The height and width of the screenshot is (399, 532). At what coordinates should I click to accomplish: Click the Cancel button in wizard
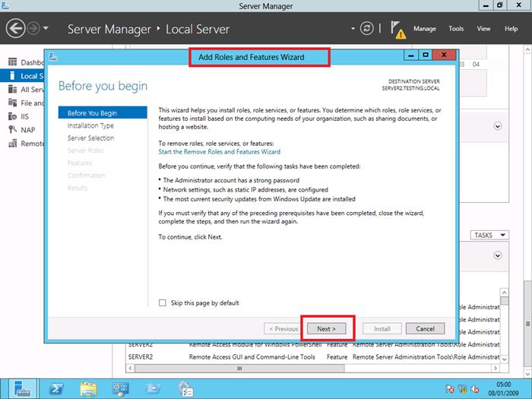click(425, 329)
